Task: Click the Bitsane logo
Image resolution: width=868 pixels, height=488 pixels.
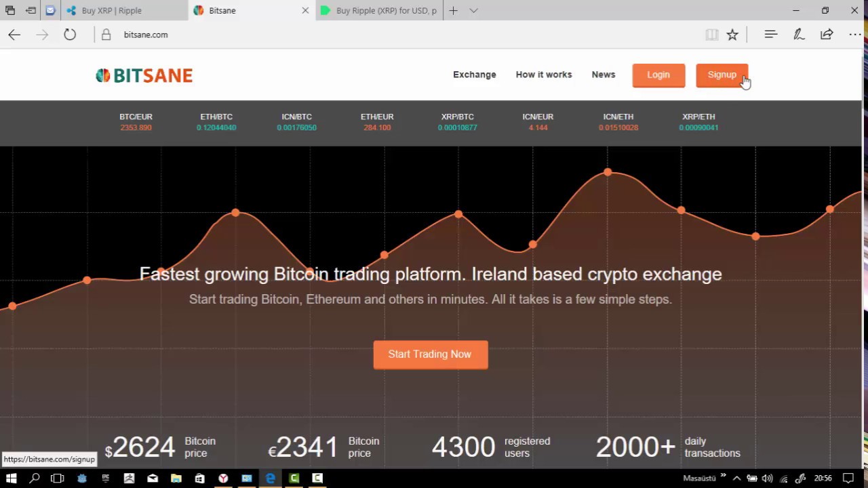Action: pos(144,75)
